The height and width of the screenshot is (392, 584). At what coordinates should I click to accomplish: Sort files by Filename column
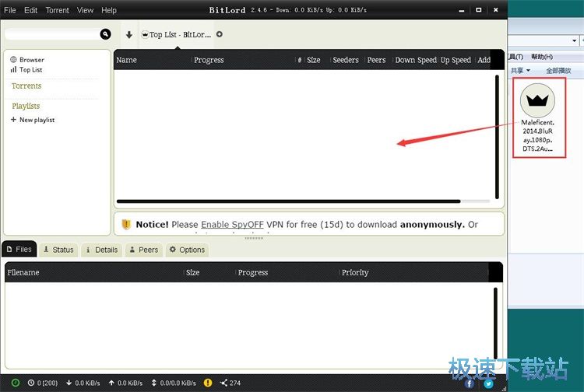click(x=23, y=272)
